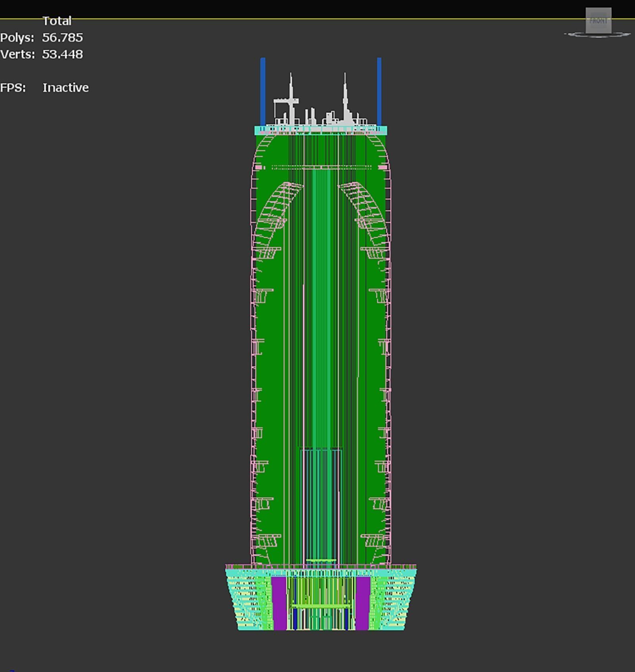Click the Polys: label
Image resolution: width=635 pixels, height=672 pixels.
coord(17,38)
